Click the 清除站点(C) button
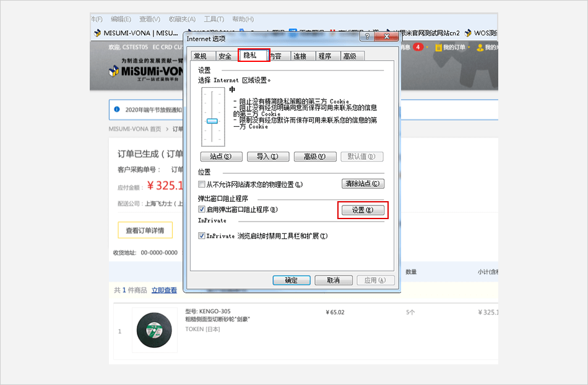Screen dimensions: 588x385 click(x=363, y=184)
